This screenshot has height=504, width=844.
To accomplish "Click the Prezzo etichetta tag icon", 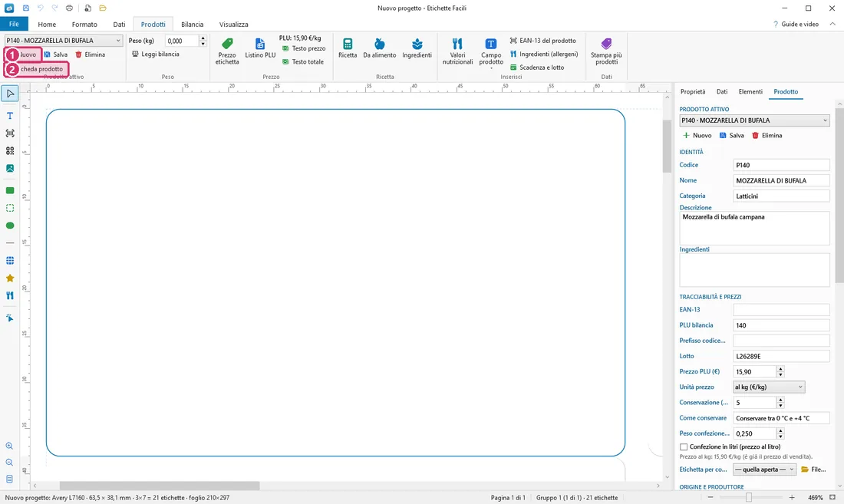I will 227,51.
